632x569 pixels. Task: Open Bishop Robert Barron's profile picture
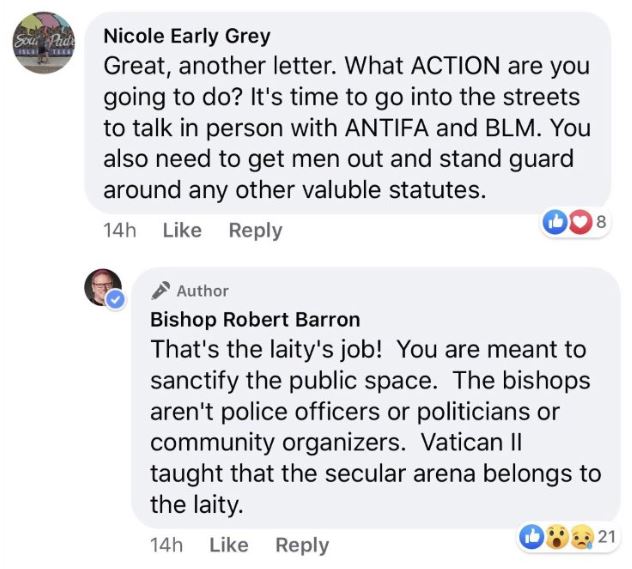pyautogui.click(x=103, y=288)
